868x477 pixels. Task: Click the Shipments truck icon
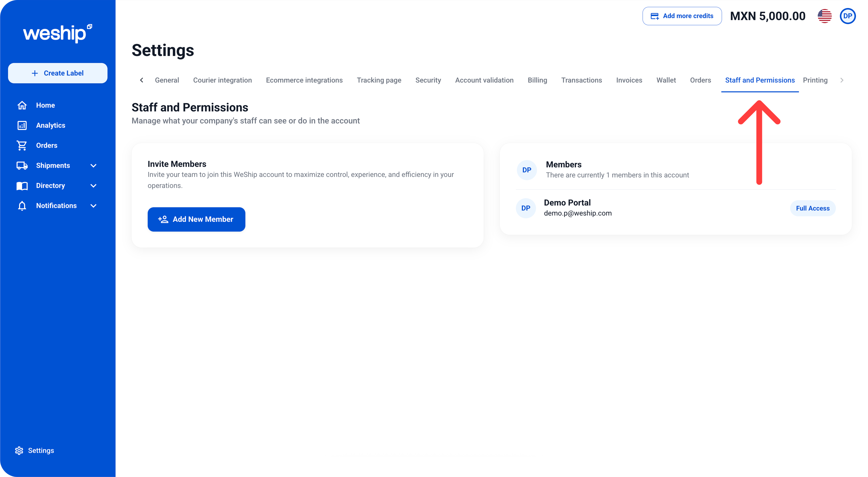tap(22, 166)
